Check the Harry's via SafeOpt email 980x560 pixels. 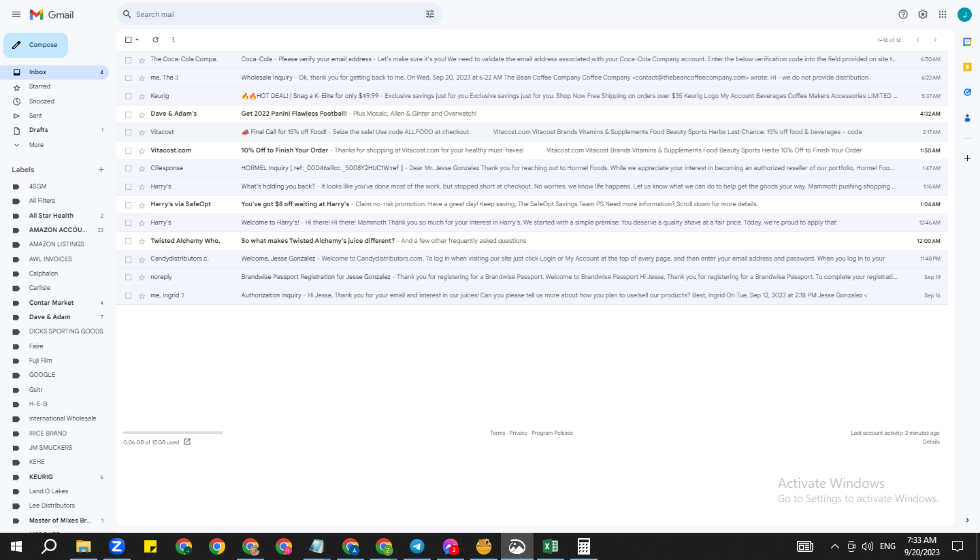pos(128,205)
